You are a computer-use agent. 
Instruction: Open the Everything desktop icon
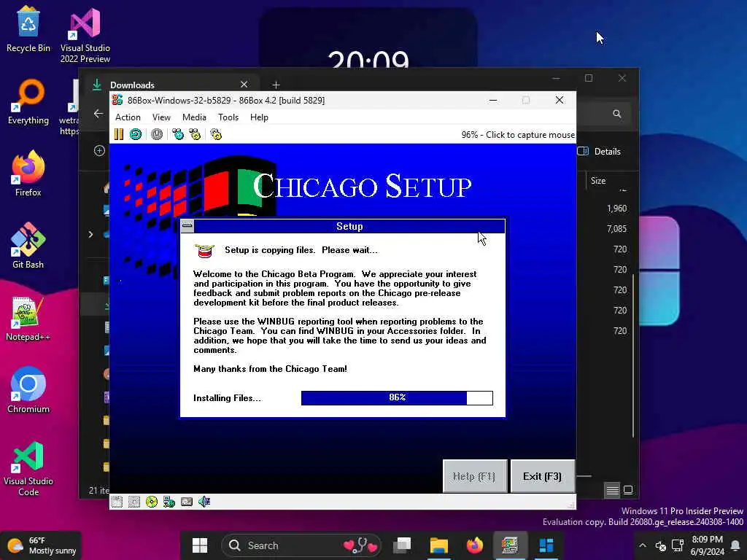pyautogui.click(x=28, y=102)
